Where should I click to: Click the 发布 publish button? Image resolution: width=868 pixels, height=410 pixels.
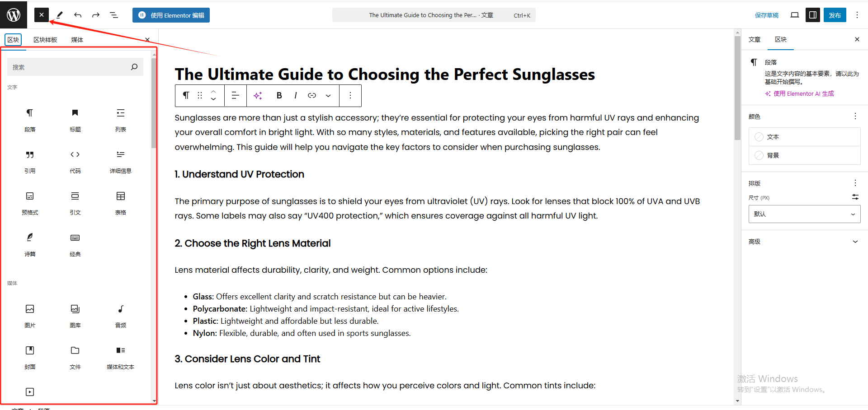(x=835, y=15)
